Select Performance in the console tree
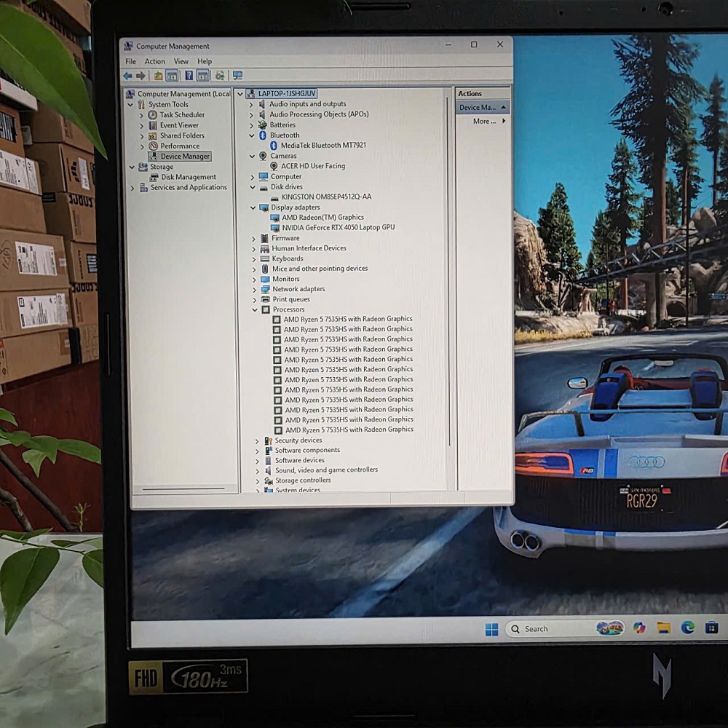Viewport: 728px width, 728px height. tap(180, 146)
